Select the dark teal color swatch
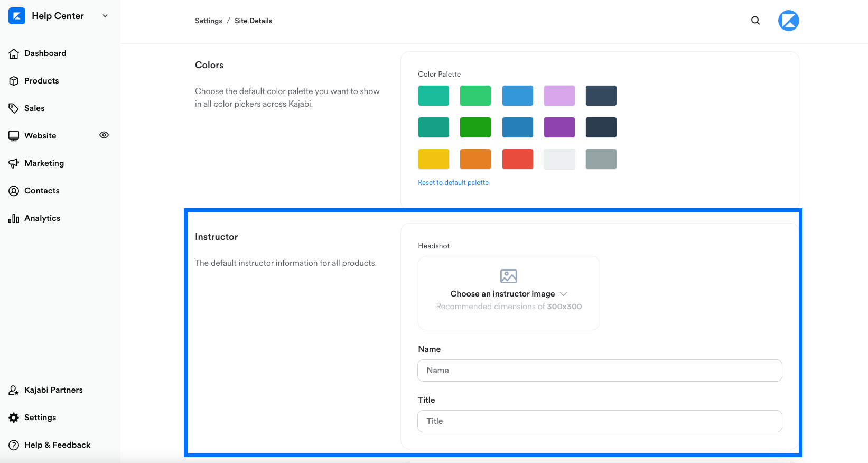 click(434, 127)
